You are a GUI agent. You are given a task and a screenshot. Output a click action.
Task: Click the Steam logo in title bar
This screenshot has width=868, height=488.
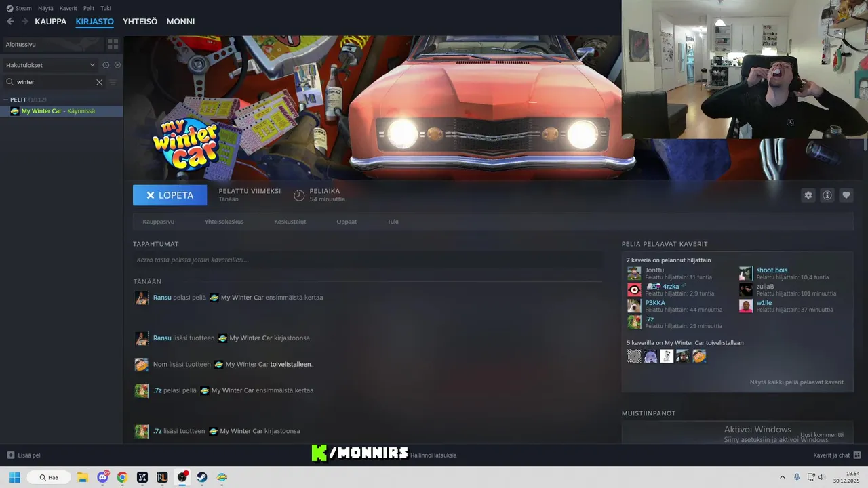9,8
